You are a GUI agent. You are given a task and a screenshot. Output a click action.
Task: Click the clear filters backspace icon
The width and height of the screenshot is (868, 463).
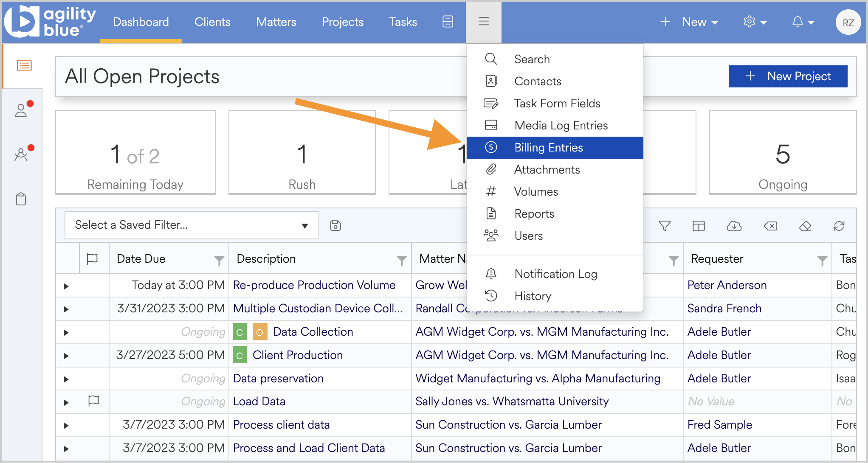(770, 226)
